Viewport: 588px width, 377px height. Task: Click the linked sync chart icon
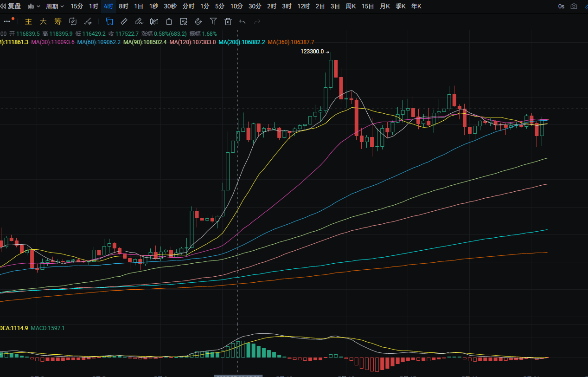tap(72, 21)
